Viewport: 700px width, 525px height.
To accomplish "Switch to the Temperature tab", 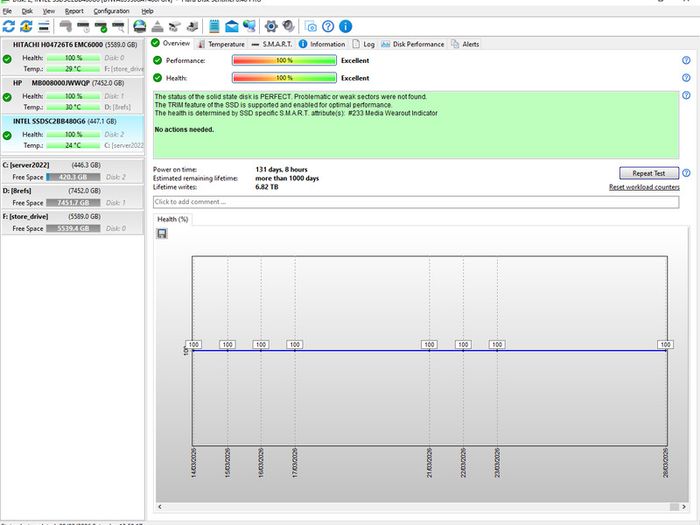I will pyautogui.click(x=221, y=44).
